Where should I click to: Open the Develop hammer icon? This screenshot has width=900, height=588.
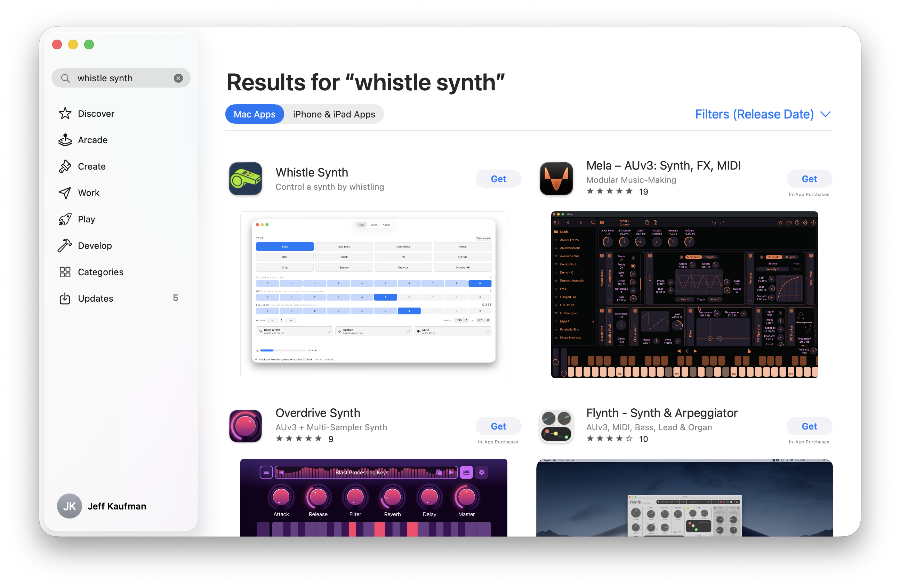coord(65,246)
